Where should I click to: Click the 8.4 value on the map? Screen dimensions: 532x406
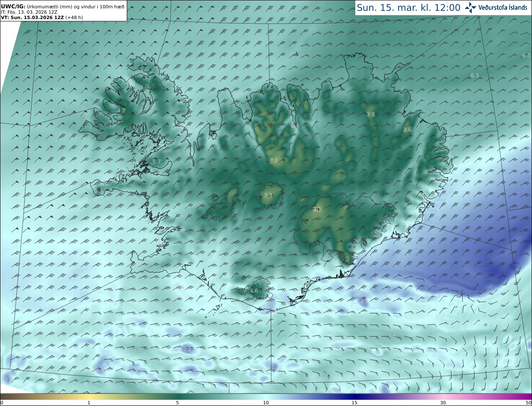pyautogui.click(x=295, y=125)
